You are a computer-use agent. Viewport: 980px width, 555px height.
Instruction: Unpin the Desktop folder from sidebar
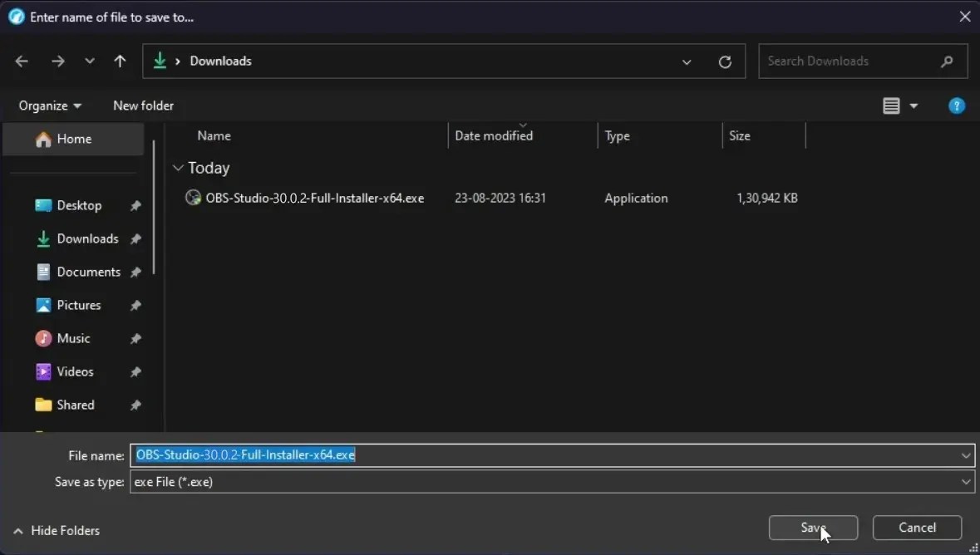pos(135,205)
